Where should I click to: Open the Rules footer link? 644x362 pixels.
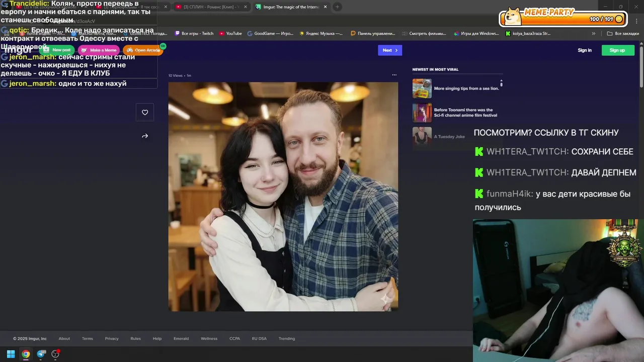(x=136, y=339)
